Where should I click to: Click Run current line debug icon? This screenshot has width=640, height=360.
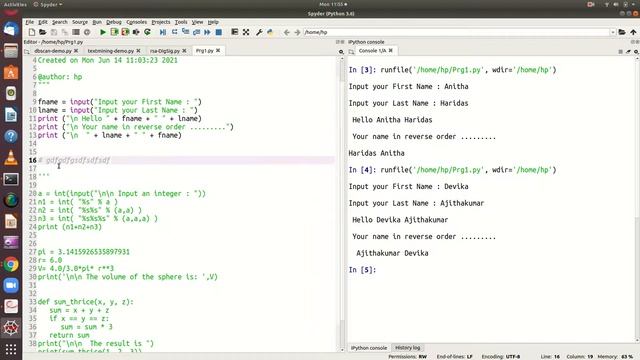174,32
